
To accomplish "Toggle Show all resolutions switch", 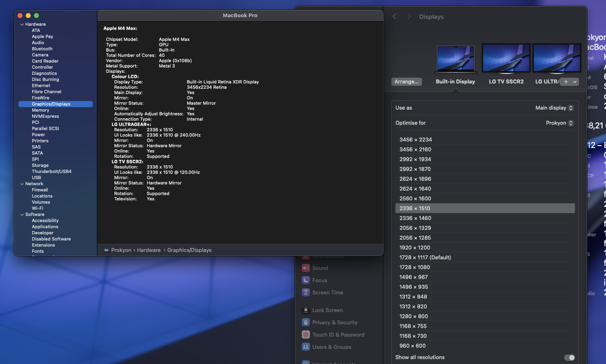I will click(x=569, y=357).
